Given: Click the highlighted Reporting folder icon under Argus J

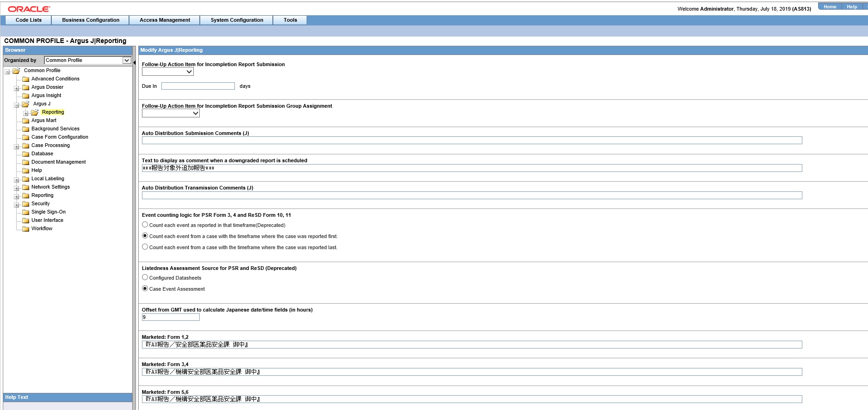Looking at the screenshot, I should [35, 112].
